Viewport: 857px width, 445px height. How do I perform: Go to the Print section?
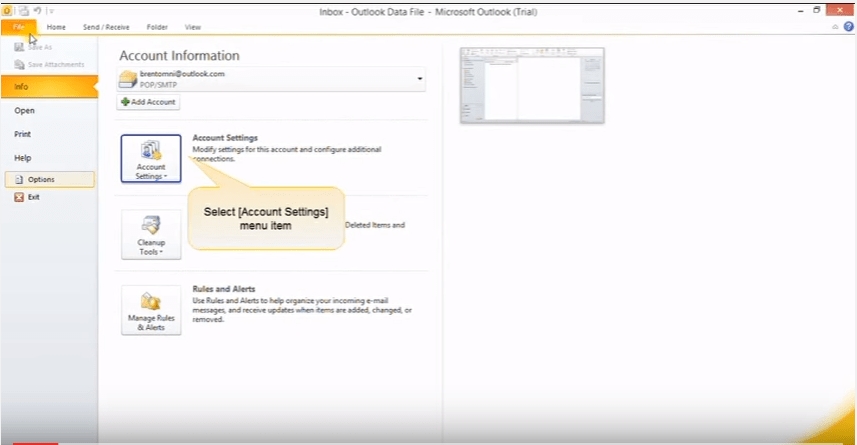[x=22, y=134]
